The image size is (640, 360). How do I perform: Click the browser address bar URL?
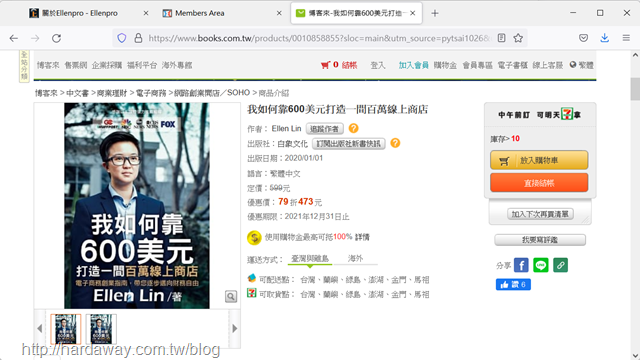click(x=320, y=38)
